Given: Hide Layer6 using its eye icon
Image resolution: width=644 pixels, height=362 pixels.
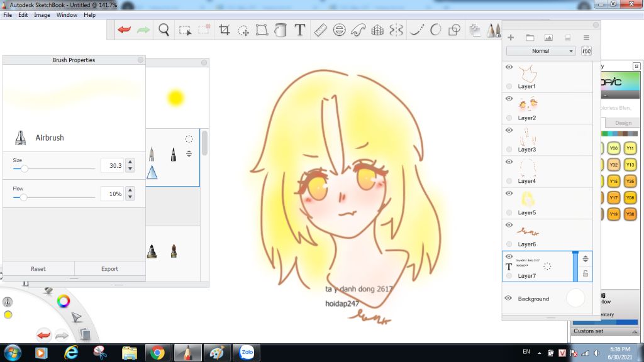Looking at the screenshot, I should tap(509, 225).
